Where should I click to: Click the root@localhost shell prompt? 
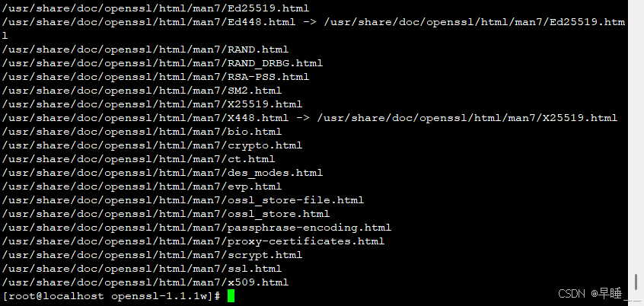point(111,296)
